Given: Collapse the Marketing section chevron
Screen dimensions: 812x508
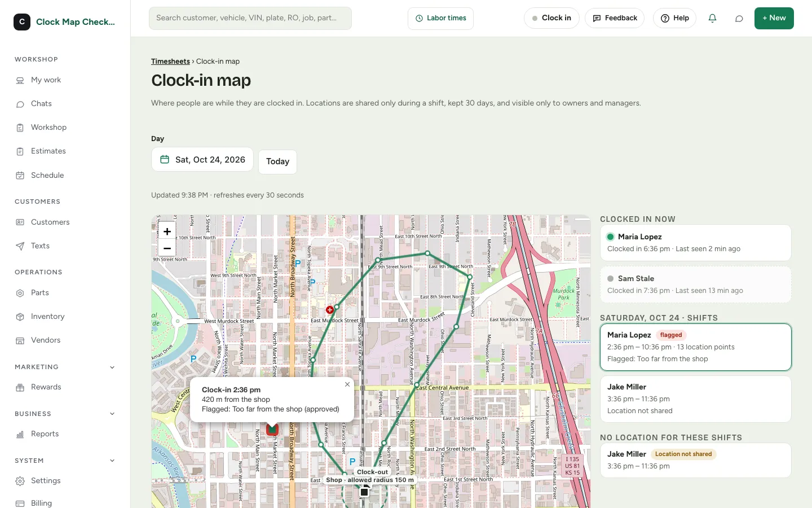Looking at the screenshot, I should (112, 367).
